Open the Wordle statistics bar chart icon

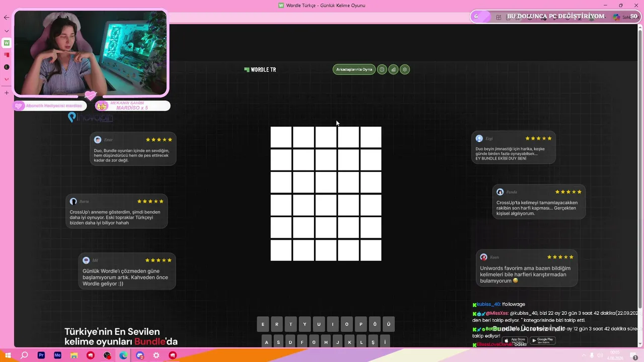click(393, 69)
